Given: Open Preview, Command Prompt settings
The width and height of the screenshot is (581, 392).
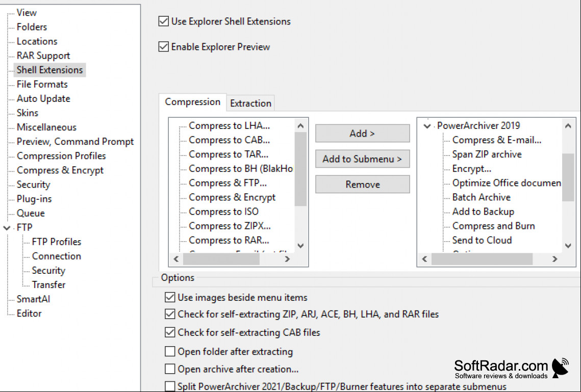Looking at the screenshot, I should tap(75, 142).
